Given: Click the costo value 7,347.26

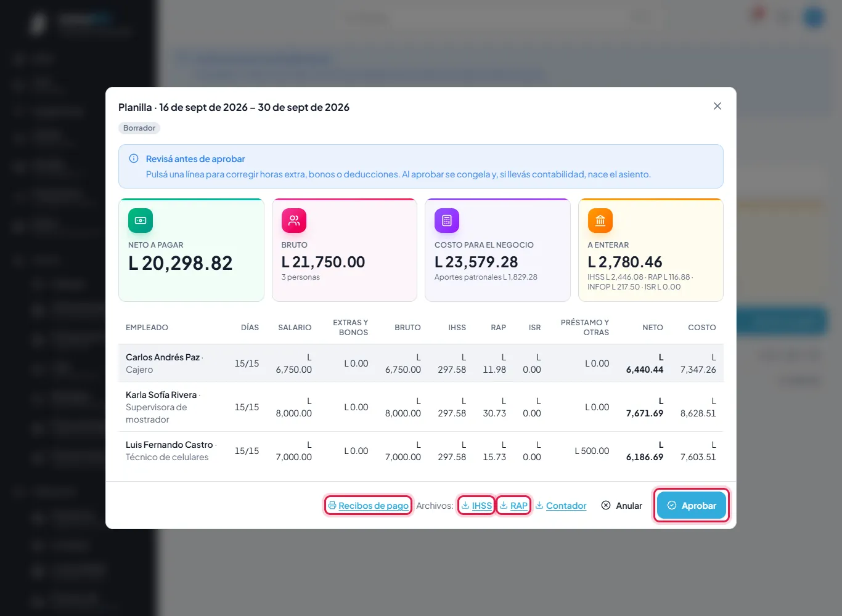Looking at the screenshot, I should point(698,363).
